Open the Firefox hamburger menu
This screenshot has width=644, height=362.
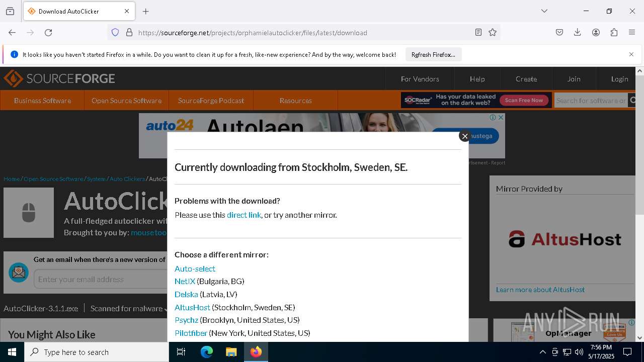[x=632, y=32]
